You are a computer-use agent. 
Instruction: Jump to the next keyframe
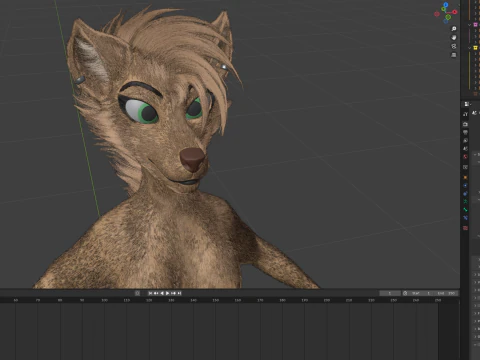173,293
